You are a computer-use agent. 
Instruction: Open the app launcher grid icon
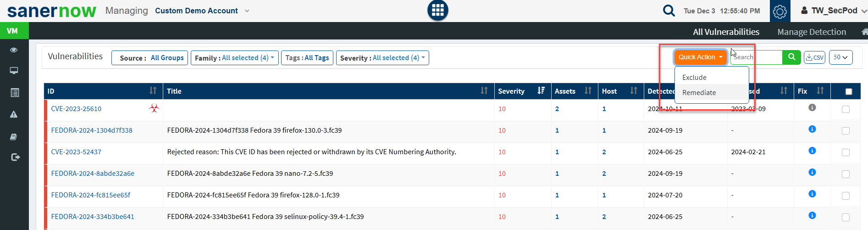437,10
